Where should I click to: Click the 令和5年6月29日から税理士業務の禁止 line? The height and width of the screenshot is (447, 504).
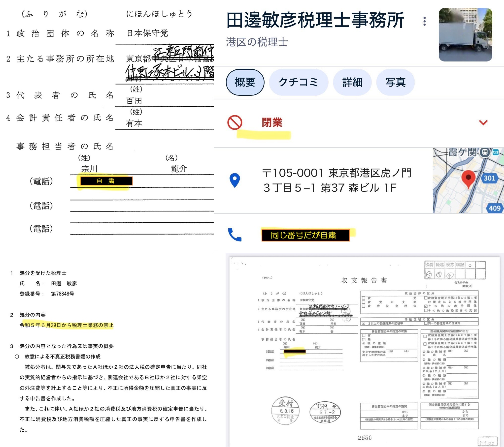[x=67, y=325]
